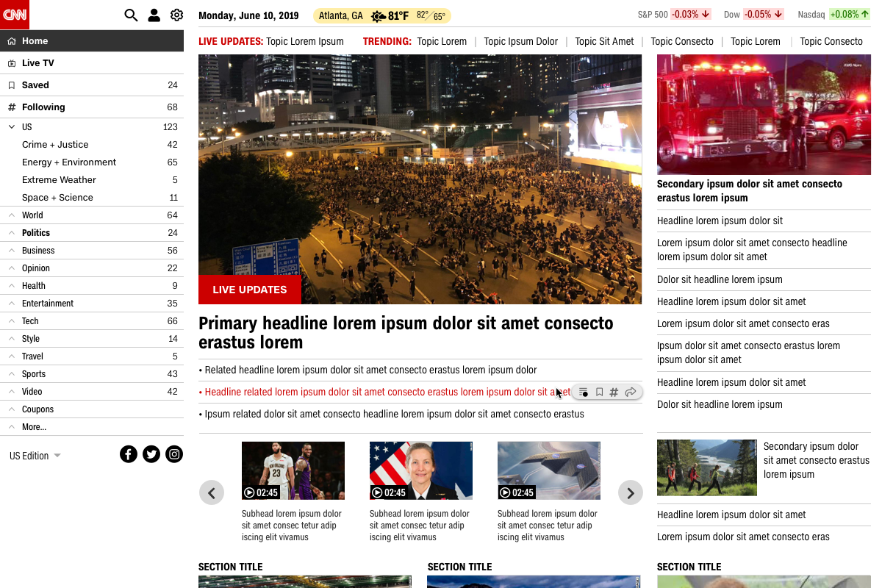Go to previous videos with the left carousel arrow

click(x=212, y=492)
